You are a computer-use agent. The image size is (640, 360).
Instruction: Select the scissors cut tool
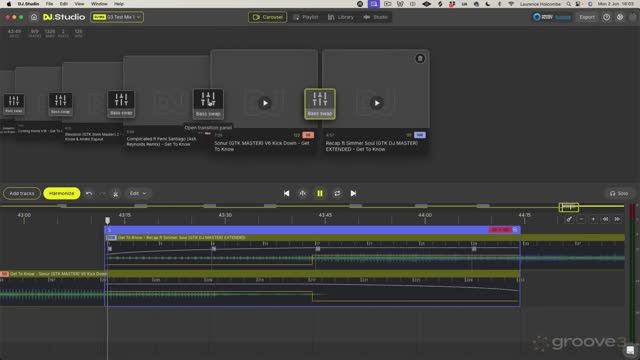tap(116, 194)
